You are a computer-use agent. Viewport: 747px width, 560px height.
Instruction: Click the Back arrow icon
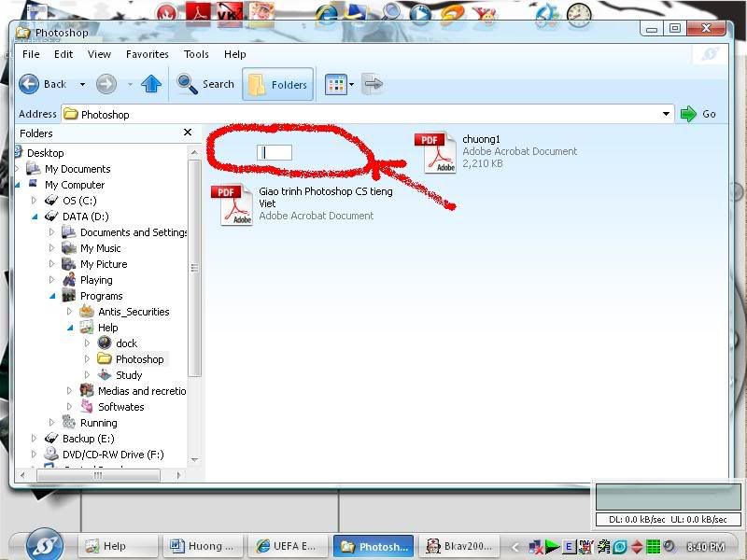[29, 84]
